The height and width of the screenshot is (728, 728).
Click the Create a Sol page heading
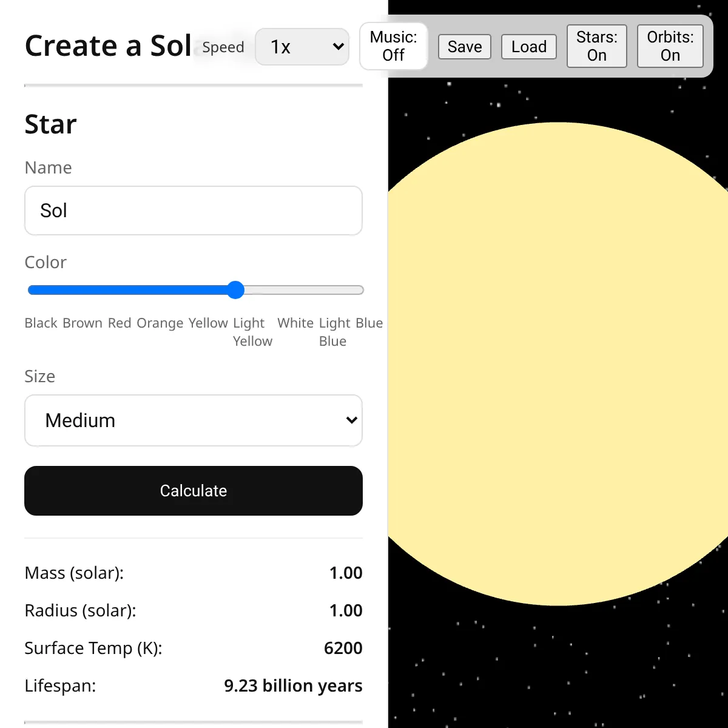[108, 46]
